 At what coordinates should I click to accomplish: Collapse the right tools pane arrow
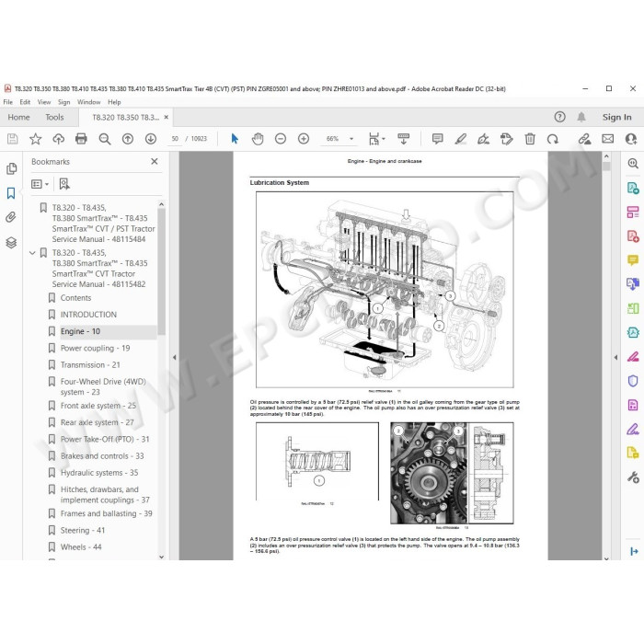(615, 357)
